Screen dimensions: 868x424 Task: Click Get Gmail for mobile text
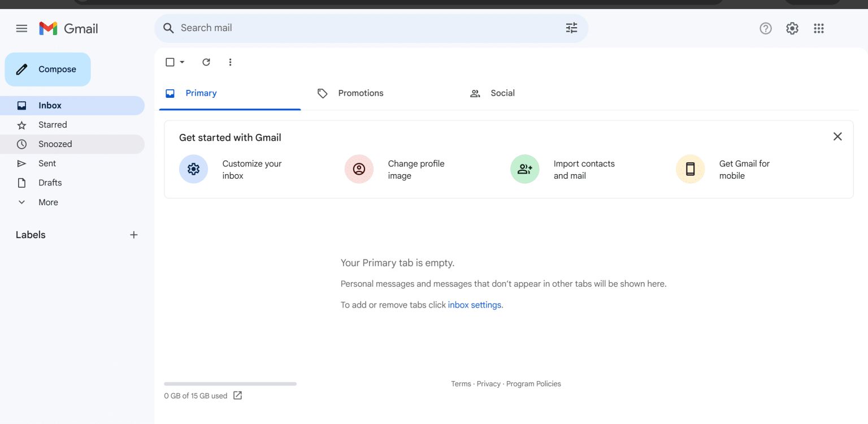click(744, 170)
